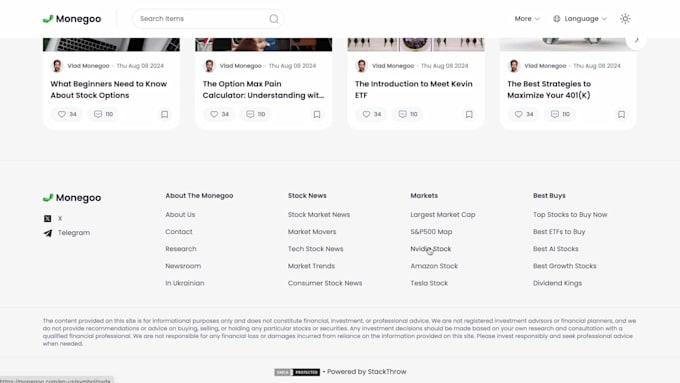Click thumbnail of Option Max Pain article
The width and height of the screenshot is (680, 383).
click(x=263, y=44)
